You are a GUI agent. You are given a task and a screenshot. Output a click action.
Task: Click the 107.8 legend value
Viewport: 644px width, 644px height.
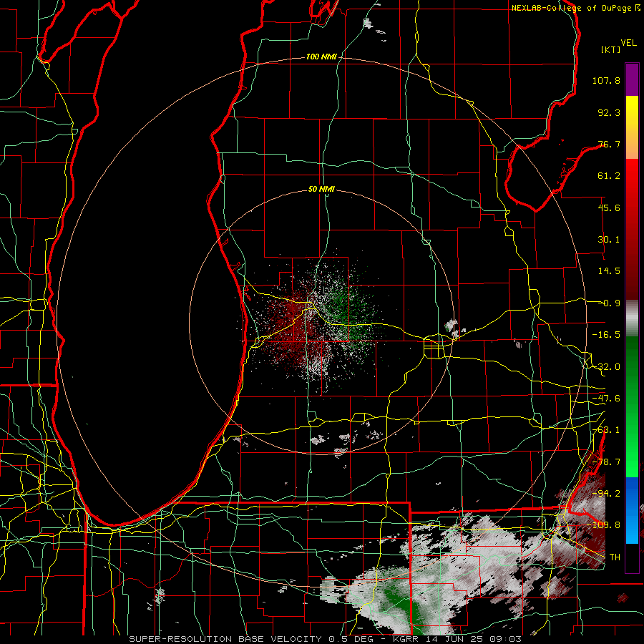606,80
